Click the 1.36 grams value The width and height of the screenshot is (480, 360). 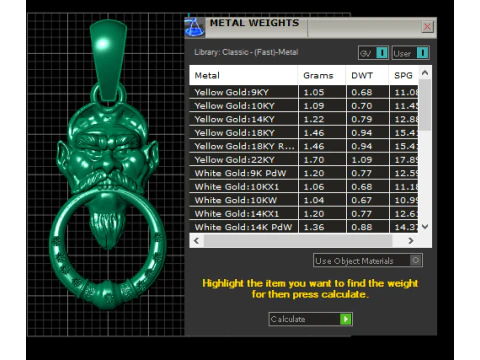coord(314,227)
